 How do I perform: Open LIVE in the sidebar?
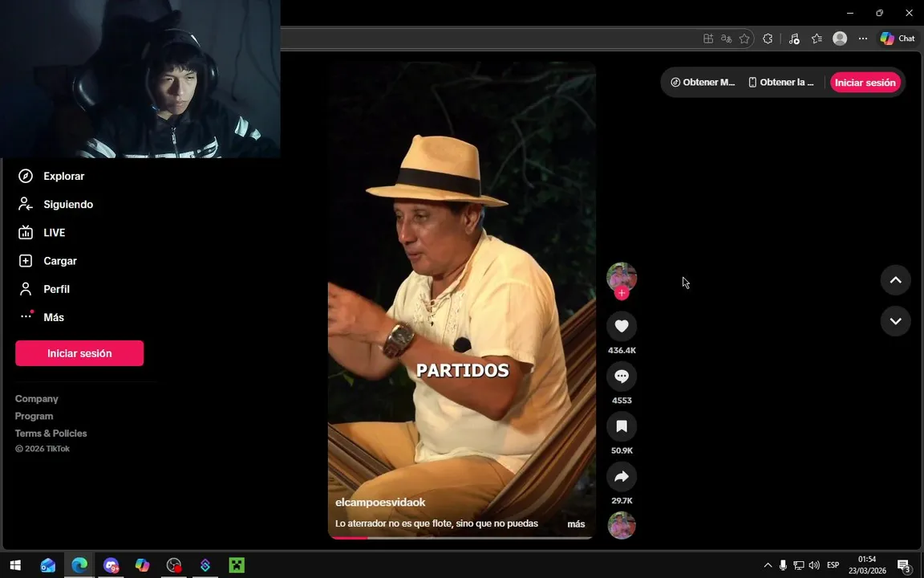(55, 232)
